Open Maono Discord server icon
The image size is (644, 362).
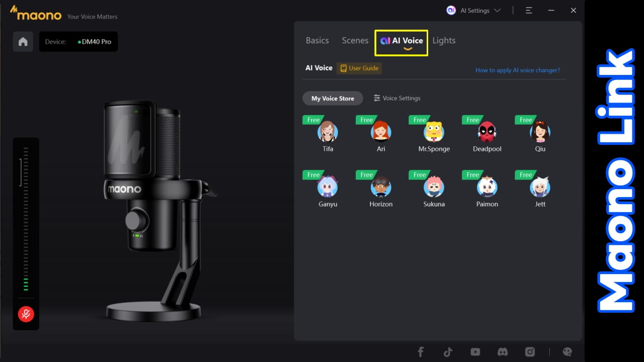click(x=502, y=352)
